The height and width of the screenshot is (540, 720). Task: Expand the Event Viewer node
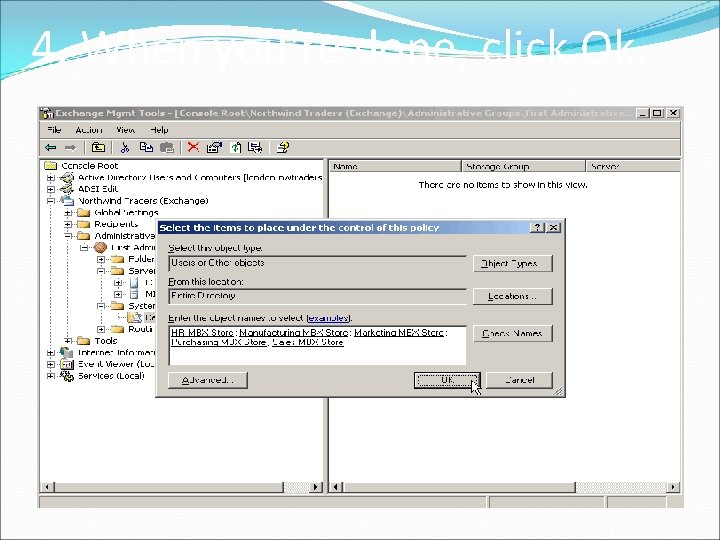[51, 365]
